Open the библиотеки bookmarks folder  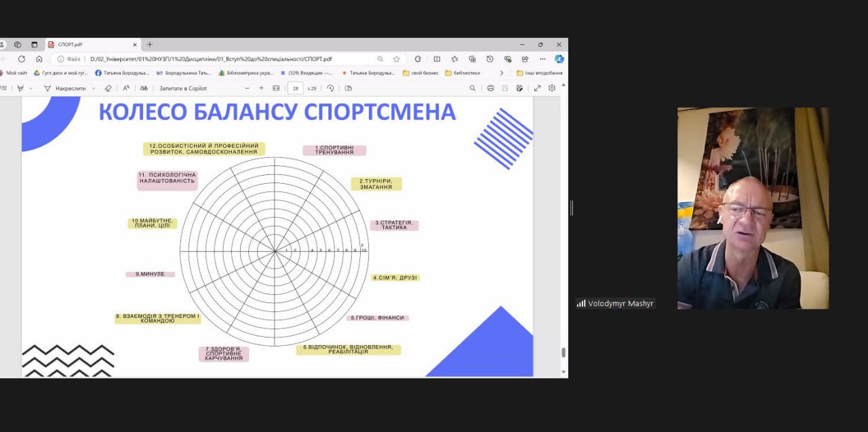click(x=462, y=73)
